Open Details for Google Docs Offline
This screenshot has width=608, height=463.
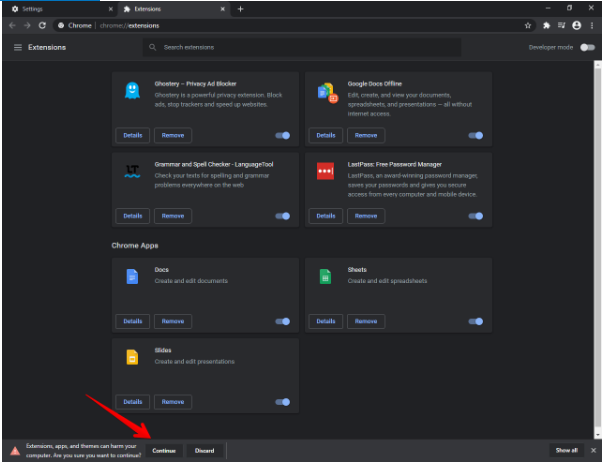click(326, 135)
